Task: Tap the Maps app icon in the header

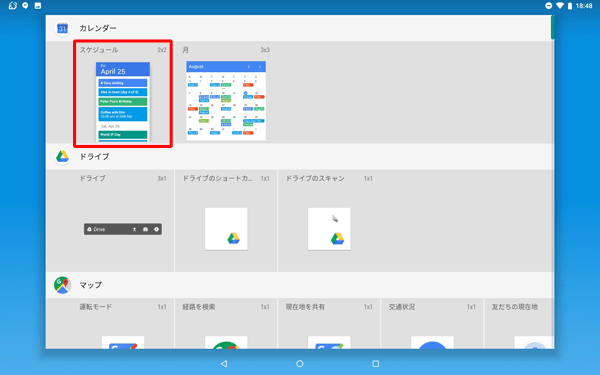Action: click(x=62, y=285)
